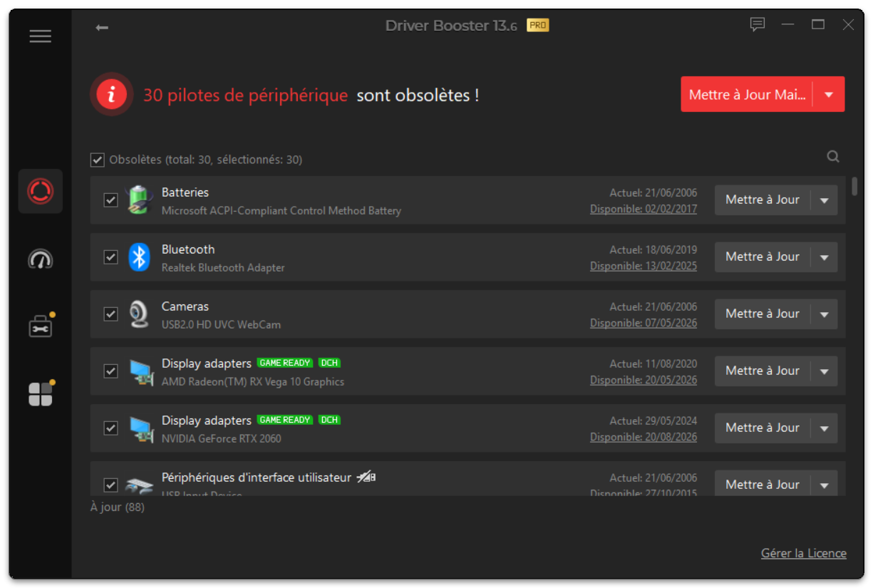
Task: Click the AMD Radeon display adapter icon
Action: (140, 371)
